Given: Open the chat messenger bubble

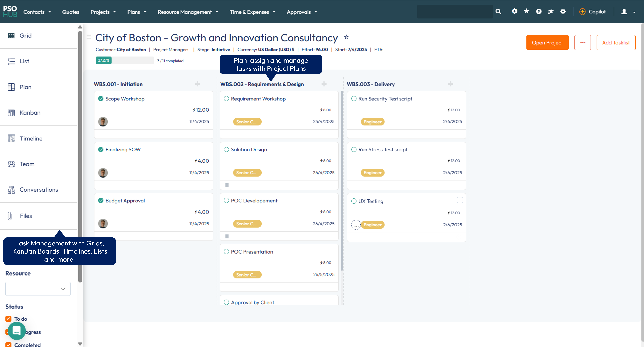Looking at the screenshot, I should [17, 330].
